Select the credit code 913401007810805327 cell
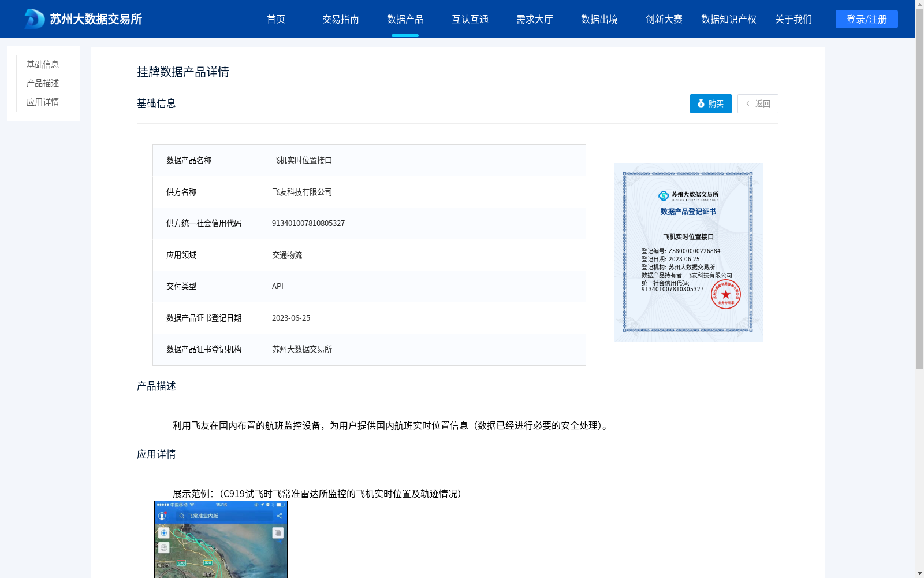 (424, 224)
